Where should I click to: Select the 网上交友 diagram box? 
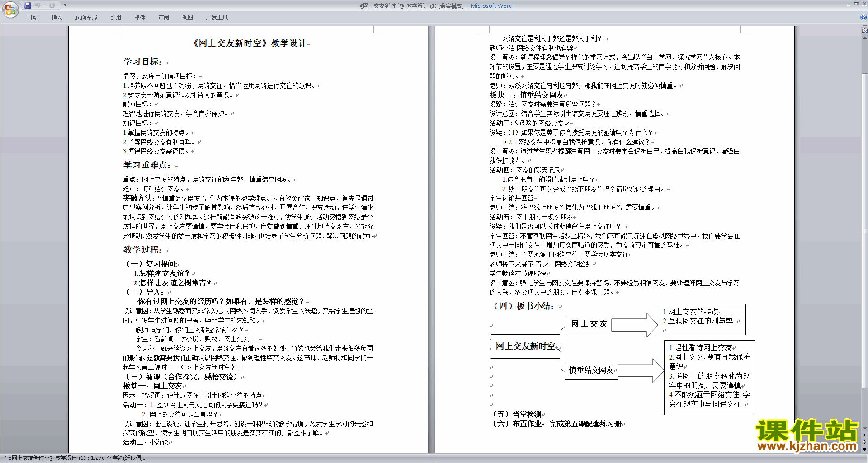click(x=589, y=325)
